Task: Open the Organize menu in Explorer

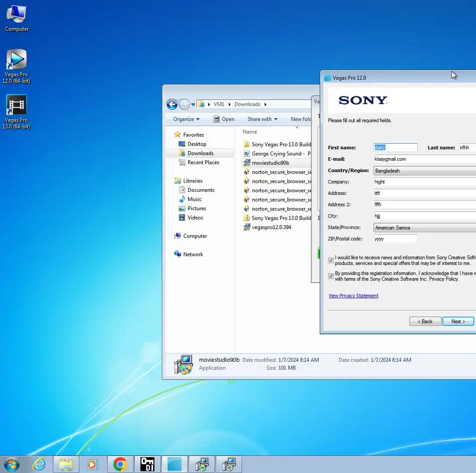Action: pyautogui.click(x=186, y=119)
